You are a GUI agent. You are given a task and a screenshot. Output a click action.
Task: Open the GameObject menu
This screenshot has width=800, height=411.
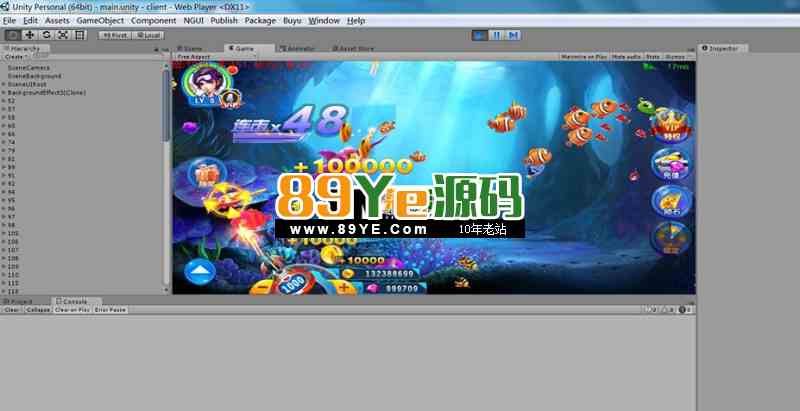tap(100, 20)
